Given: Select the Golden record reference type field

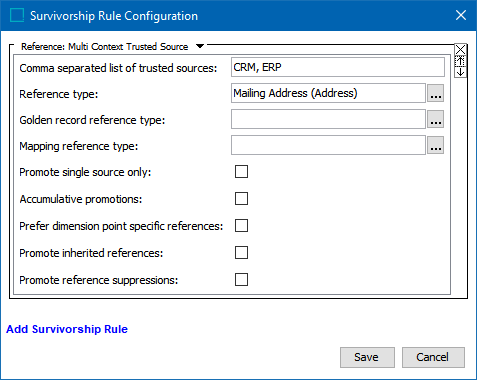Looking at the screenshot, I should (328, 119).
